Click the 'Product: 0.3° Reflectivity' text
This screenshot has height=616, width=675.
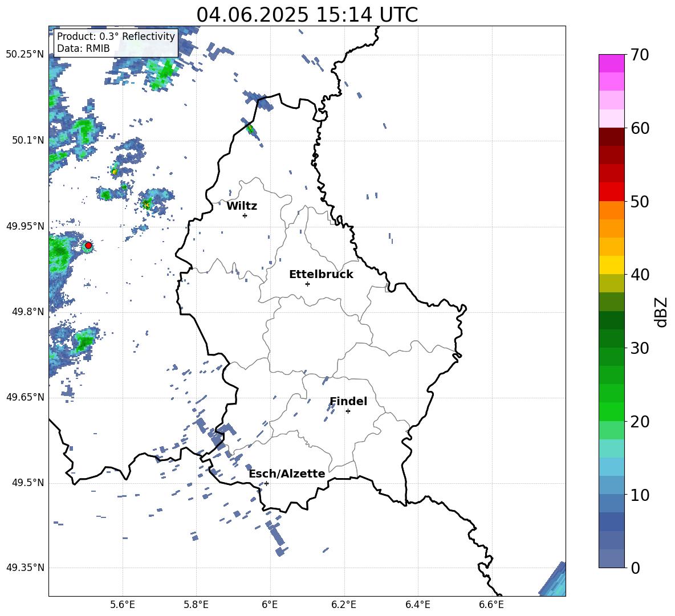pos(116,36)
